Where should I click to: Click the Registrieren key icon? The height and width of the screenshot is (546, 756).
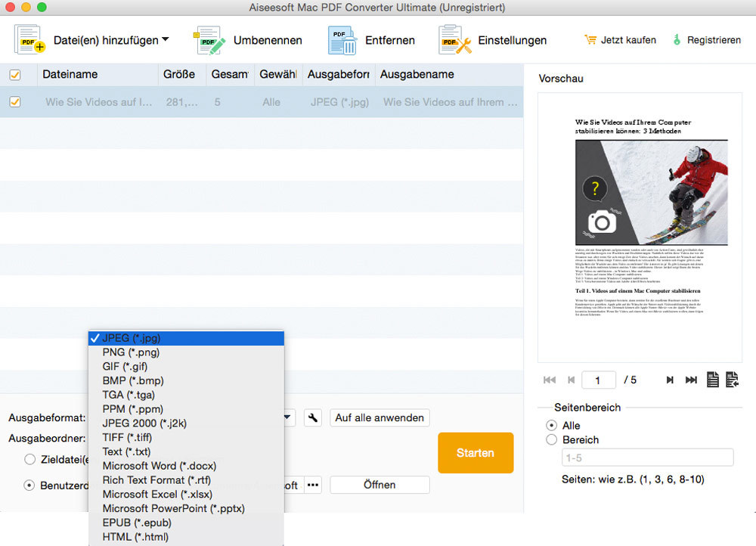[677, 40]
